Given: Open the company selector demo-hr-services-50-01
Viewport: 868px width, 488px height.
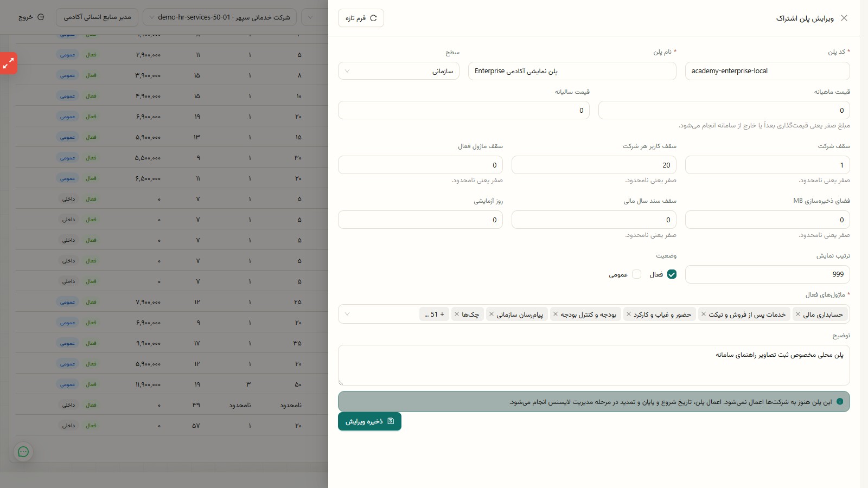Looking at the screenshot, I should [220, 17].
